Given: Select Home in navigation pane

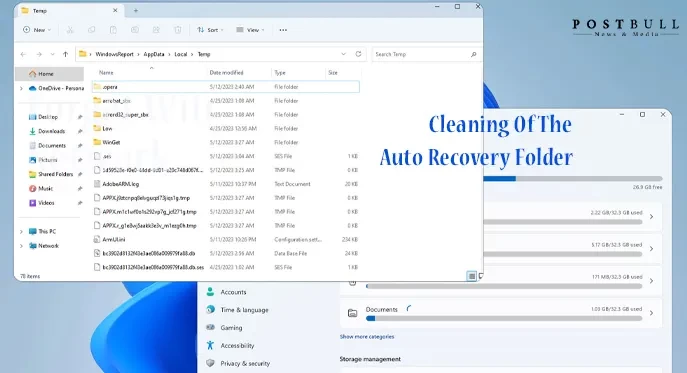Looking at the screenshot, I should coord(49,74).
